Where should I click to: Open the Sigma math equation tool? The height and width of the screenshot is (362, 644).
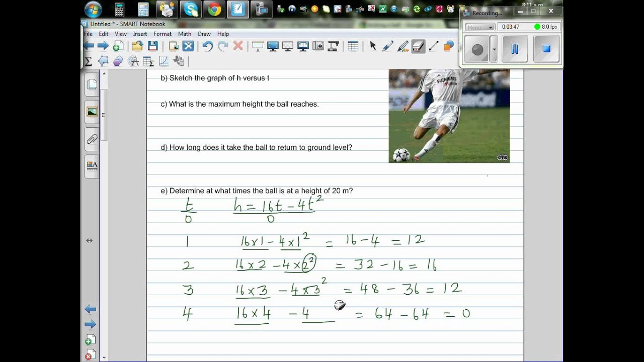coord(89,61)
